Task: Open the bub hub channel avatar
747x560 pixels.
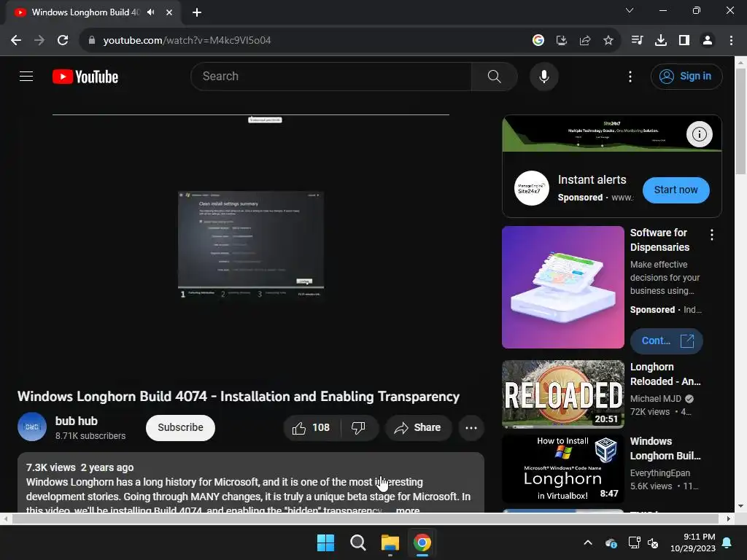Action: click(32, 427)
